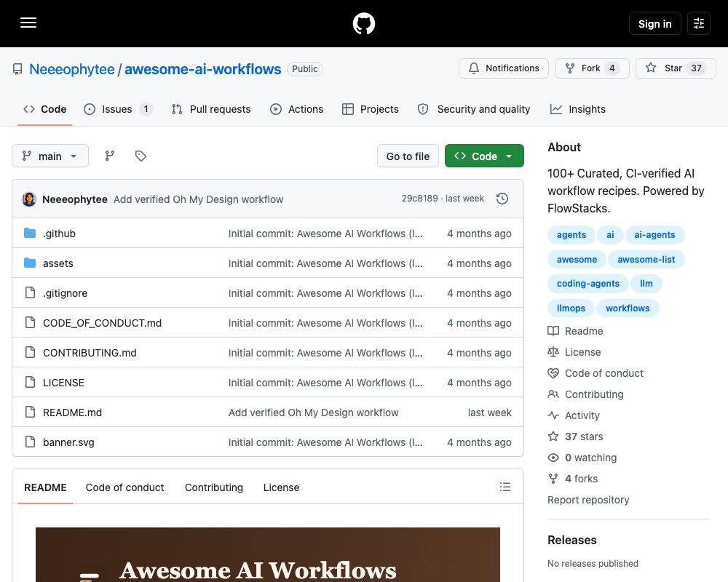Click the file icon beside banner.svg
This screenshot has height=582, width=728.
coord(30,442)
